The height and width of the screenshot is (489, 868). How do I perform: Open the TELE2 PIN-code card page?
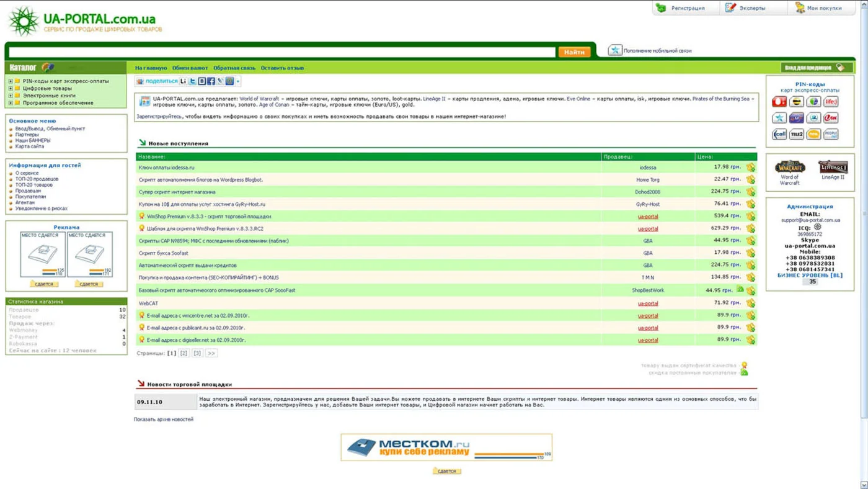(x=796, y=134)
